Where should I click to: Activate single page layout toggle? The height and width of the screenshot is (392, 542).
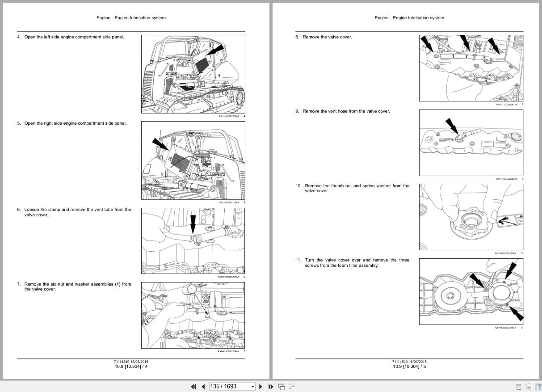click(520, 387)
